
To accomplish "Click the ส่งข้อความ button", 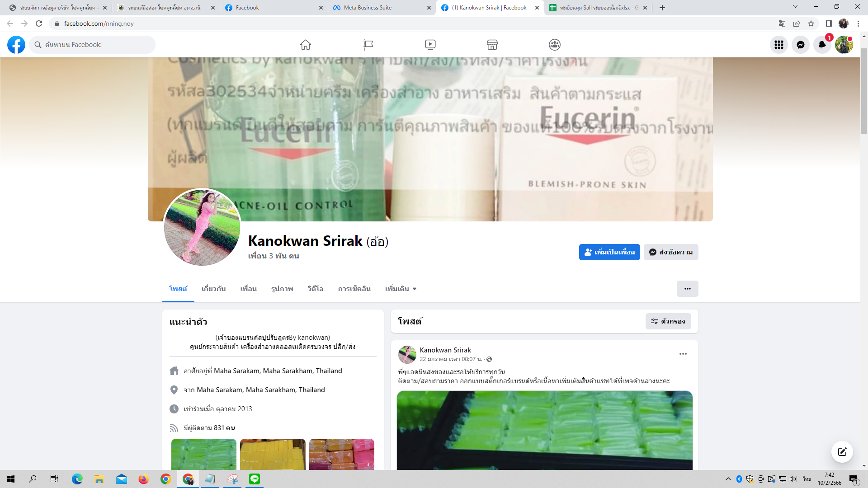I will 671,252.
